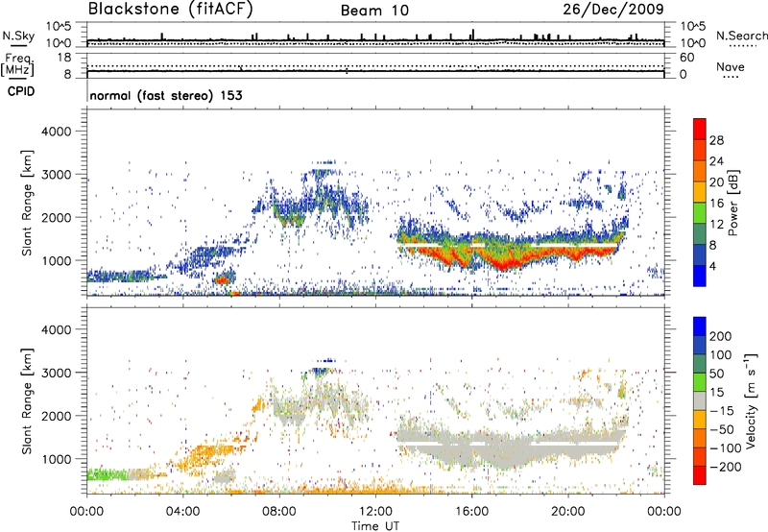Click the red top segment of Power colorbar
The image size is (768, 532).
tap(700, 130)
